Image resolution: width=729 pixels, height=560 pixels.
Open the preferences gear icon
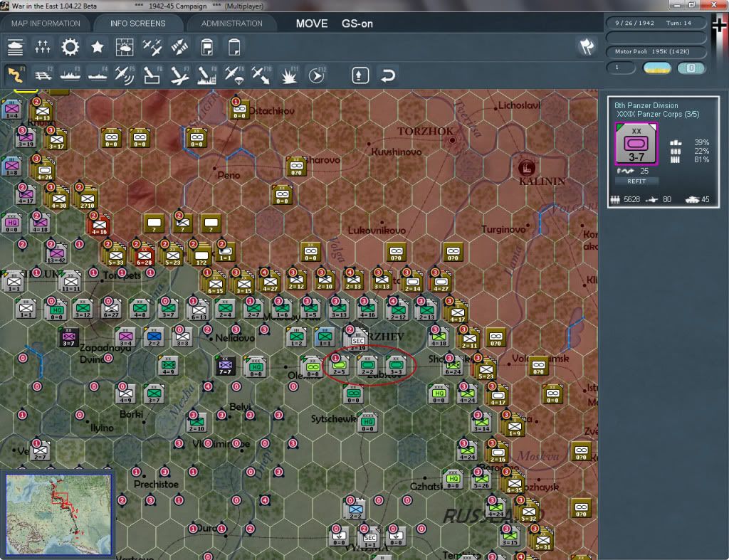[x=70, y=47]
